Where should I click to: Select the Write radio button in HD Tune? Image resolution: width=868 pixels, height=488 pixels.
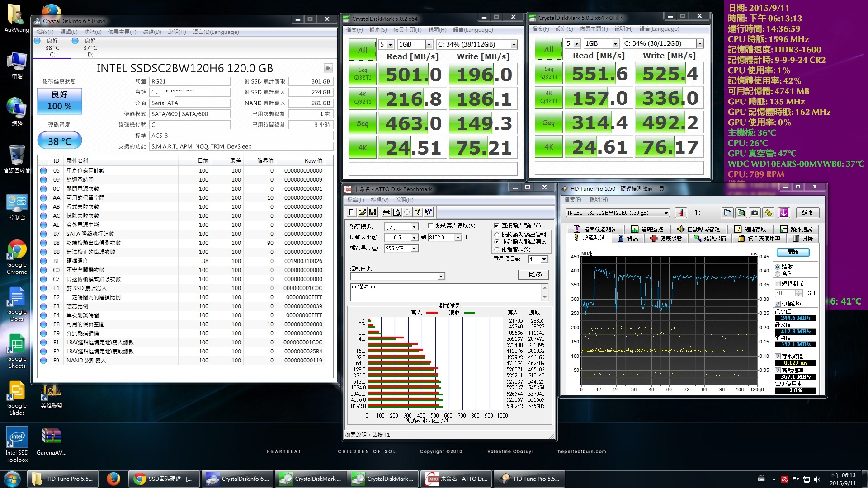778,273
